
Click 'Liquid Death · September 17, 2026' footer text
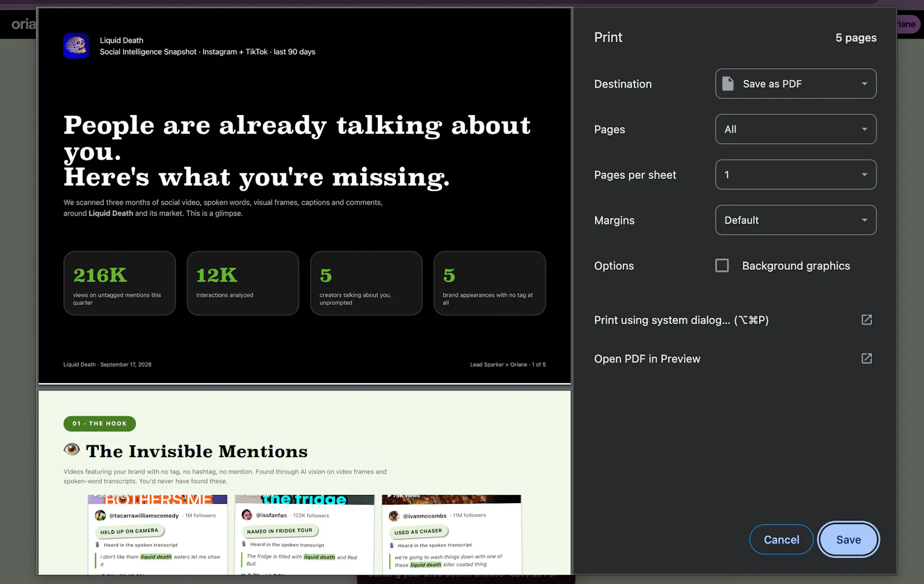pyautogui.click(x=107, y=364)
